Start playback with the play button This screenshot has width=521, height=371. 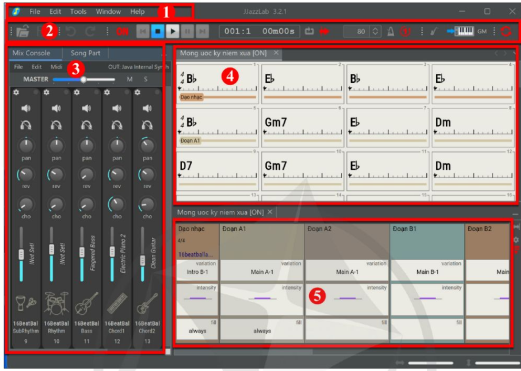point(172,31)
